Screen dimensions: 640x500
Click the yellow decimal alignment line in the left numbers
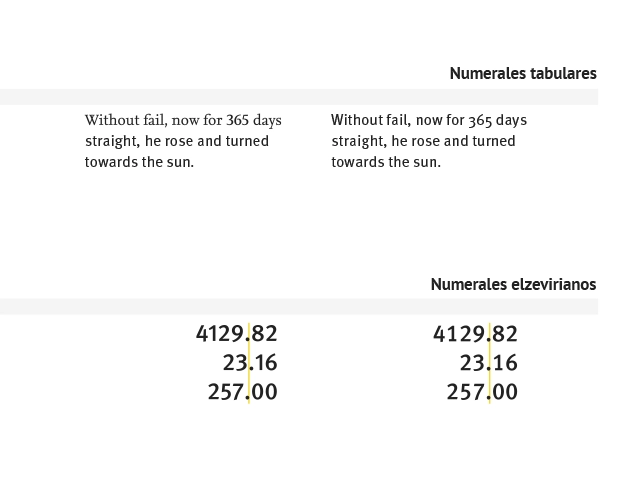point(249,362)
